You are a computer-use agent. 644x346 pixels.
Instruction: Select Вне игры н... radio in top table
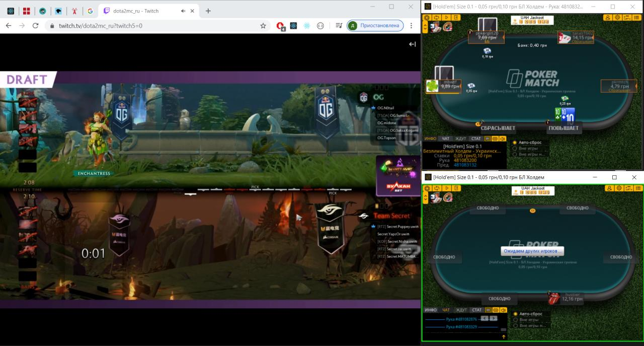click(515, 155)
